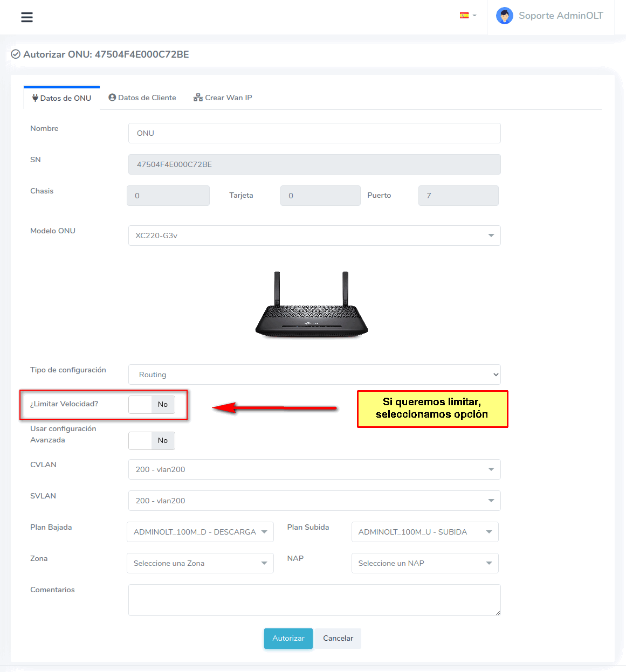Open the hamburger sidebar menu
The width and height of the screenshot is (626, 672).
pyautogui.click(x=27, y=17)
